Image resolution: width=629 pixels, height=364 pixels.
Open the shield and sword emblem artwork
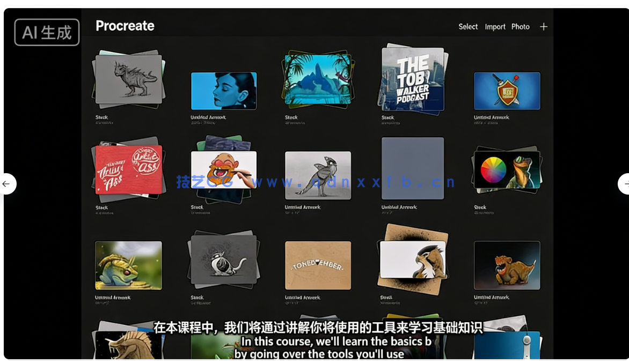[x=507, y=91]
